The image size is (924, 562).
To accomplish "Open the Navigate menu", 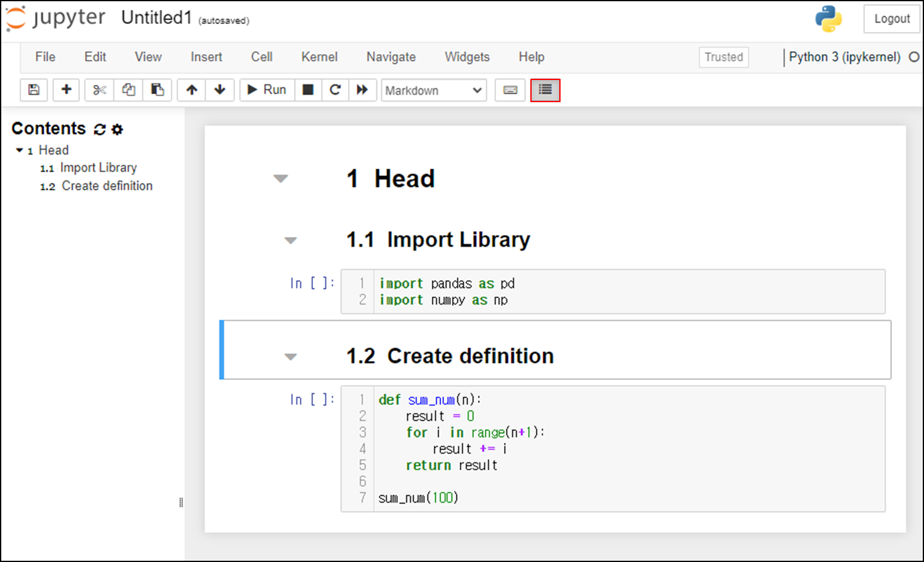I will click(x=391, y=57).
